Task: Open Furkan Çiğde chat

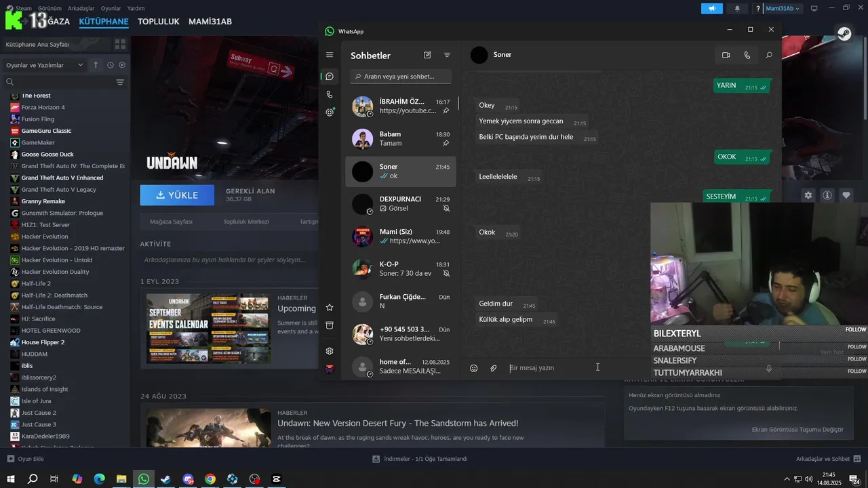Action: tap(401, 302)
